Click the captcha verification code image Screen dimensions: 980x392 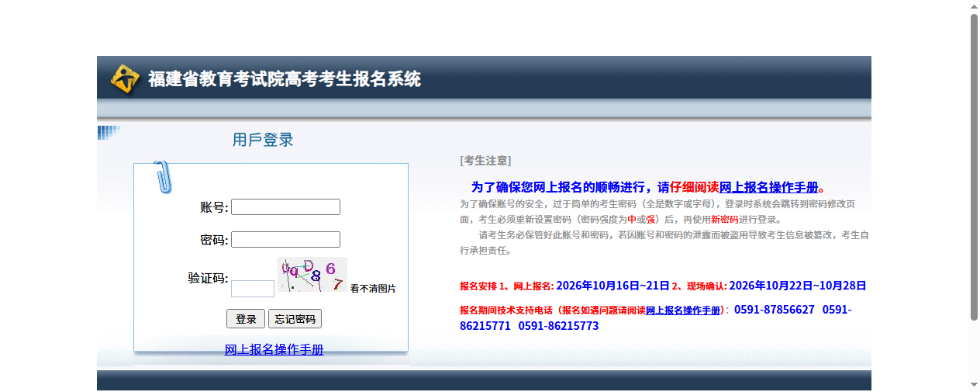pos(312,275)
